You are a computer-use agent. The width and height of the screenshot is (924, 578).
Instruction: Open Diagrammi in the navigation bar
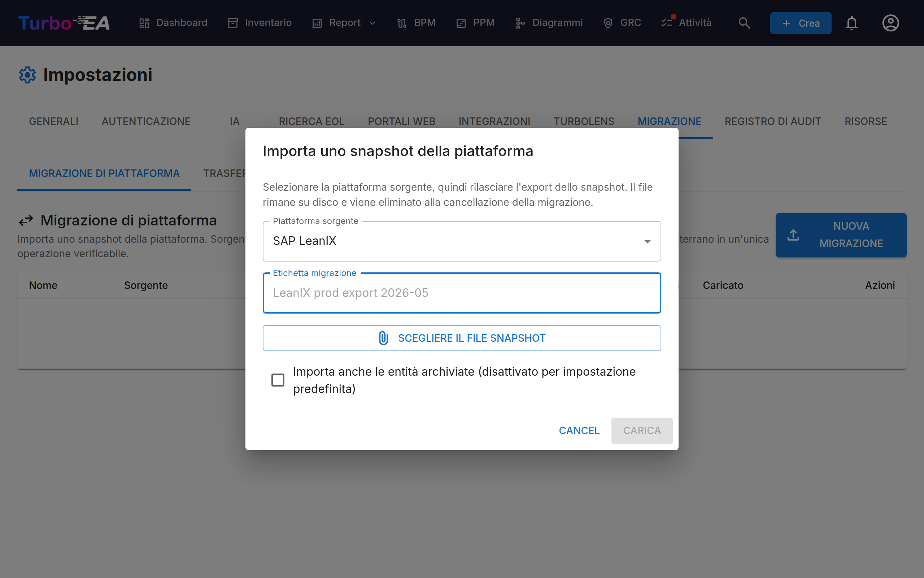[549, 23]
